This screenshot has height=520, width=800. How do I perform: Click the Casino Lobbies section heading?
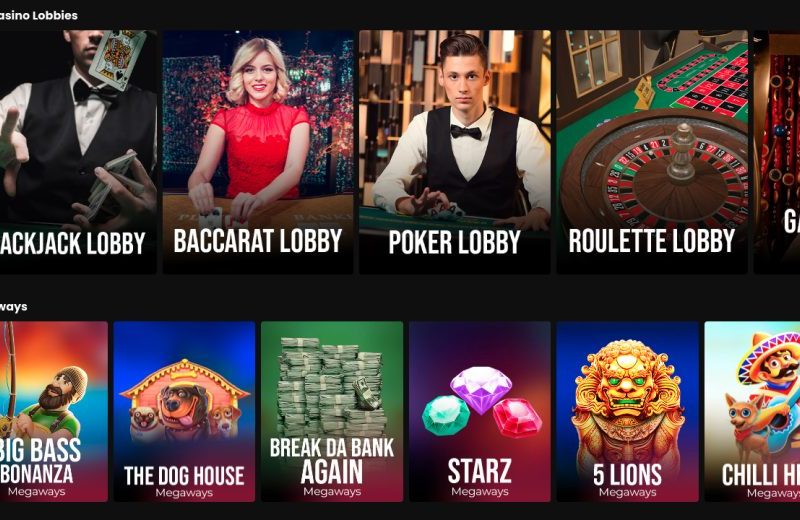point(39,15)
